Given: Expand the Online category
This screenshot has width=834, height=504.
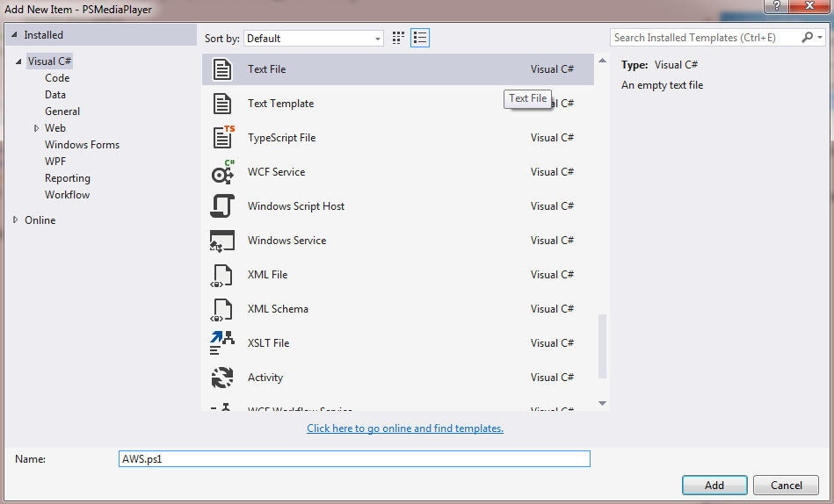Looking at the screenshot, I should pyautogui.click(x=16, y=220).
